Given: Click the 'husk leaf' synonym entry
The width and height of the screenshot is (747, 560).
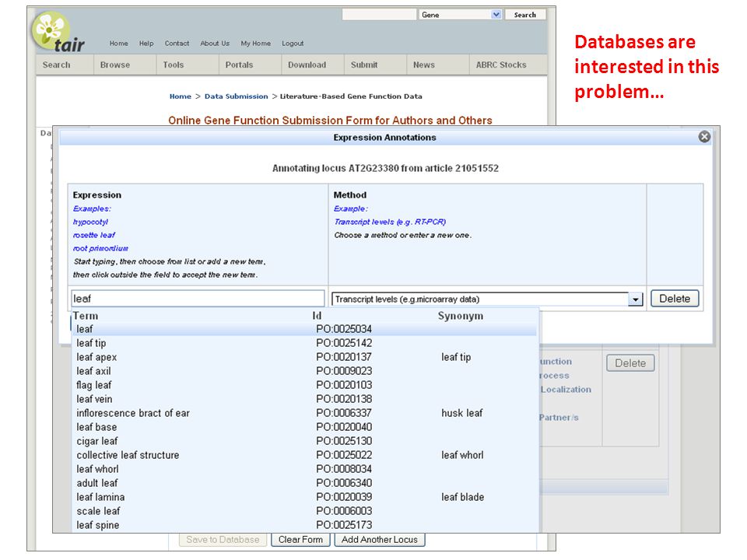Looking at the screenshot, I should 461,413.
